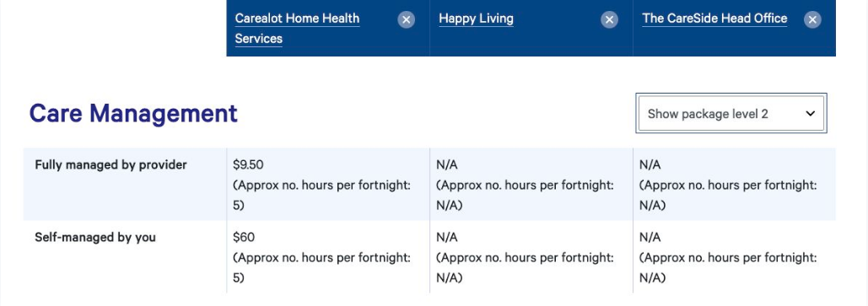868x306 pixels.
Task: Select the Self-managed by you row label
Action: (95, 238)
